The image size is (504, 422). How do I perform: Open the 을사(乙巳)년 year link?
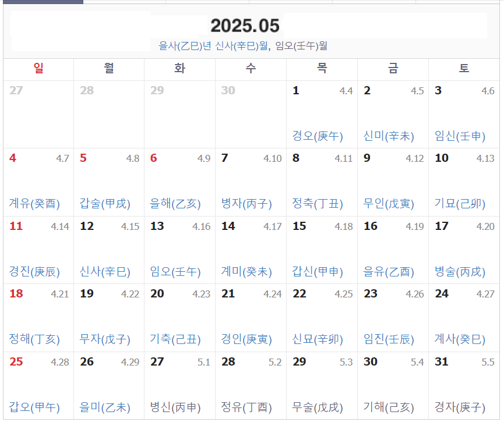point(185,46)
